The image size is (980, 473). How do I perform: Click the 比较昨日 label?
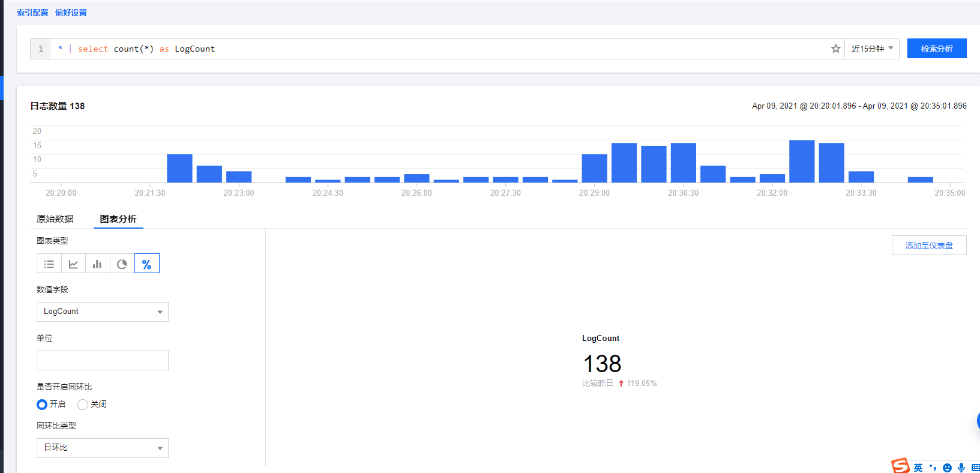pyautogui.click(x=598, y=383)
